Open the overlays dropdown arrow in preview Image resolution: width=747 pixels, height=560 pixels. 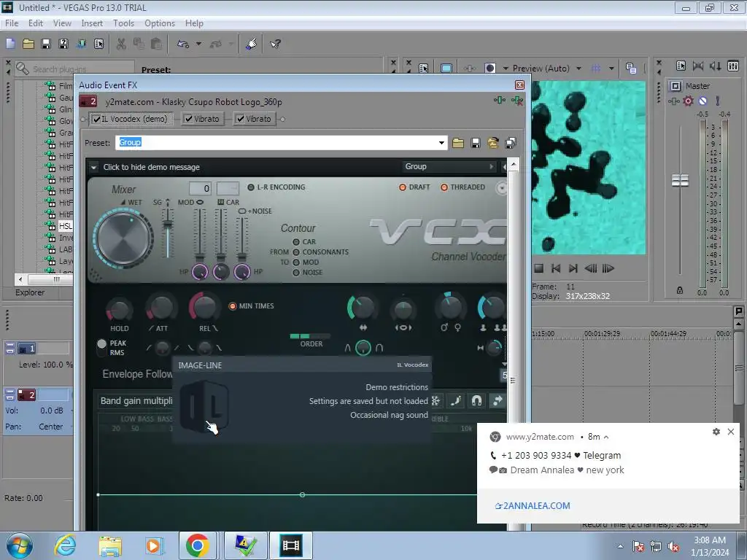coord(611,68)
